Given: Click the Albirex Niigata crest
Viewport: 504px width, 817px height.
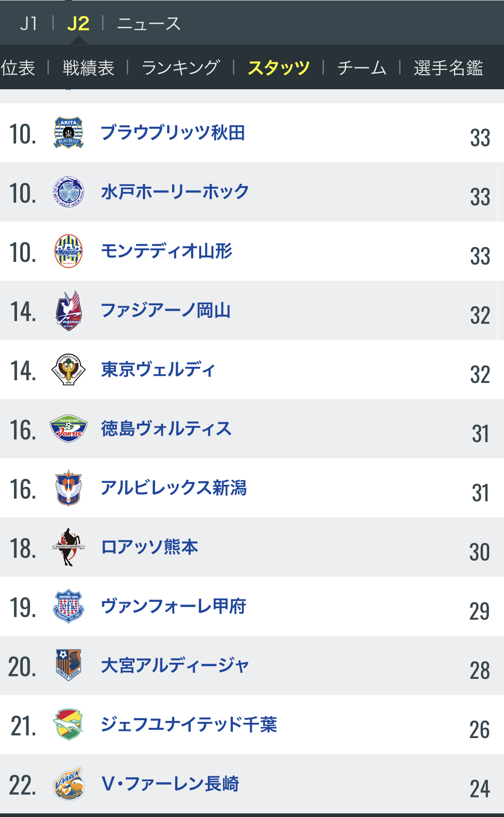Looking at the screenshot, I should click(x=69, y=488).
